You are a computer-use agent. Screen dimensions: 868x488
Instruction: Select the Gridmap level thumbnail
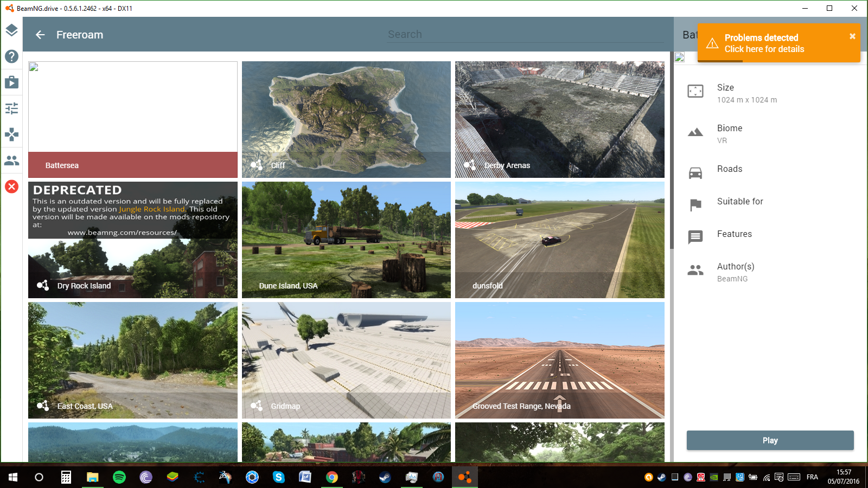[x=346, y=360]
